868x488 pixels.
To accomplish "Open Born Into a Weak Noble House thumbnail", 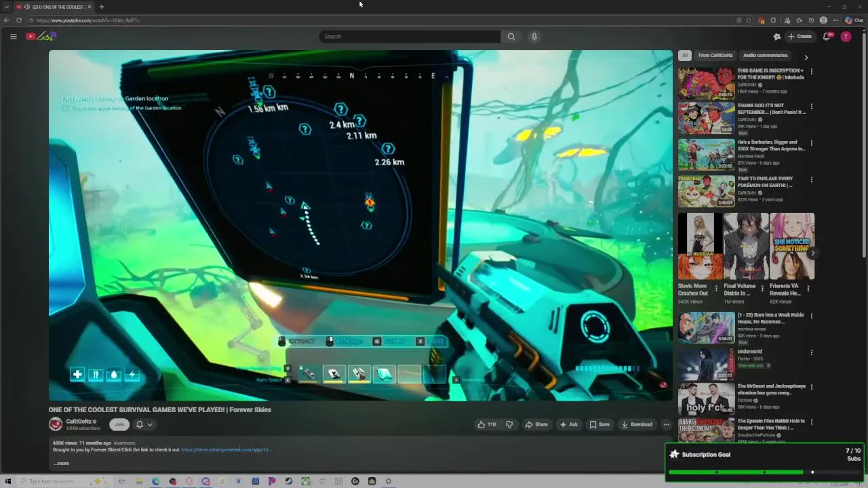I will [x=706, y=328].
